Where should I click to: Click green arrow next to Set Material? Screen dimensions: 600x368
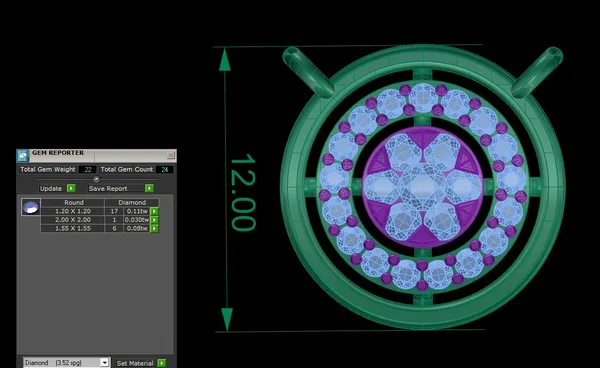pos(162,363)
